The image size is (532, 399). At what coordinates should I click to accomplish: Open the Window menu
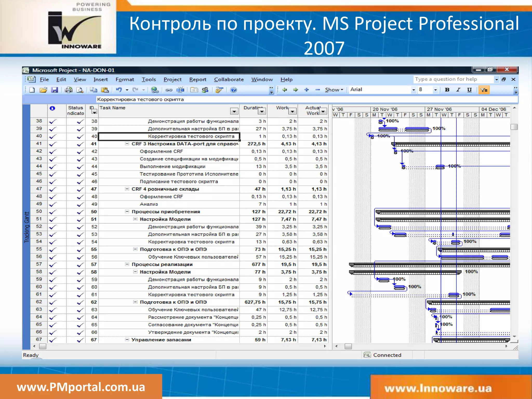[262, 79]
